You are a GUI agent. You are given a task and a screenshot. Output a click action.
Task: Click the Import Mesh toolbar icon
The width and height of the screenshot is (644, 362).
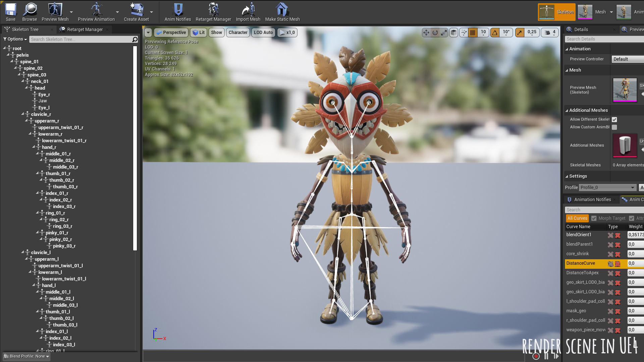point(248,12)
